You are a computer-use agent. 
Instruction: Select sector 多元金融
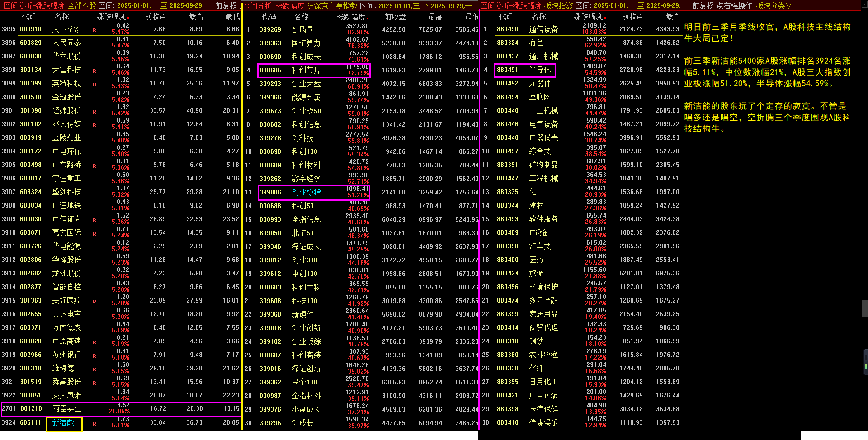tap(543, 300)
